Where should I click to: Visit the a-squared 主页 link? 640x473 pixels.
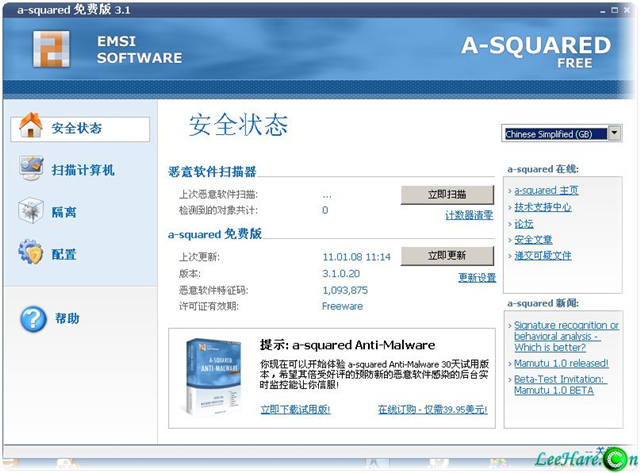click(546, 191)
